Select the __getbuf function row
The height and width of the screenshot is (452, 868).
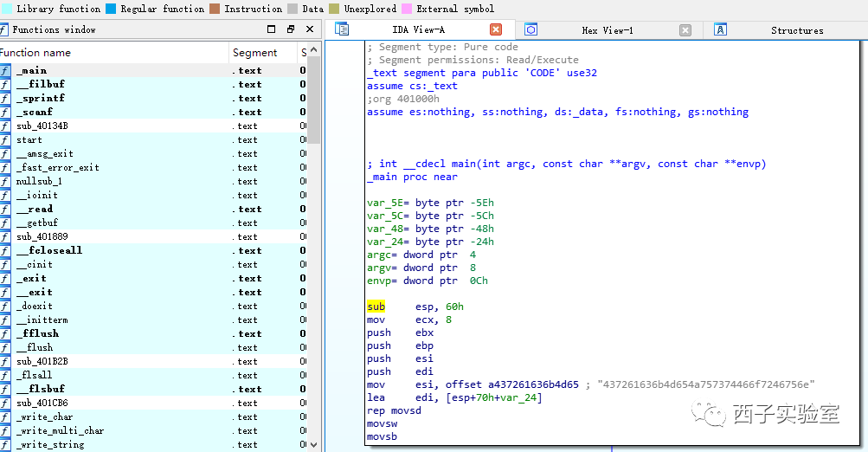click(154, 223)
